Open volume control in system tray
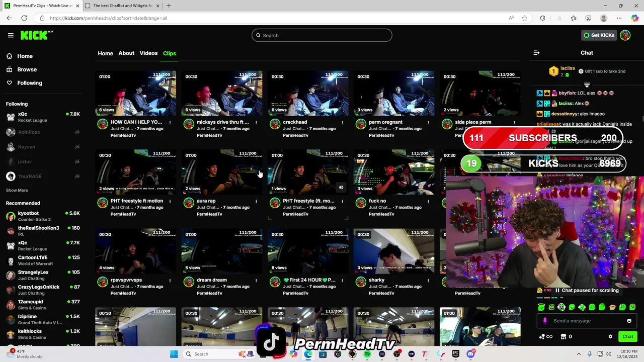This screenshot has width=644, height=362. [x=608, y=354]
